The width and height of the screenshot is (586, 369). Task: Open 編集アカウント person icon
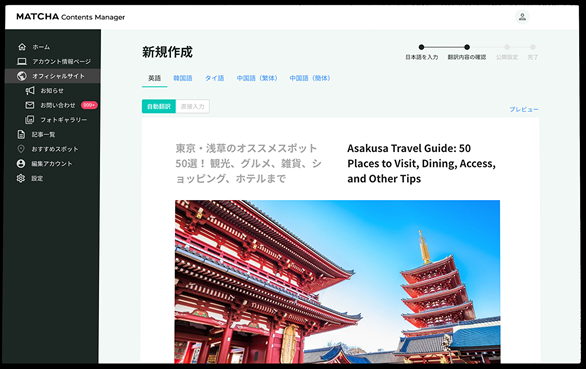[21, 163]
